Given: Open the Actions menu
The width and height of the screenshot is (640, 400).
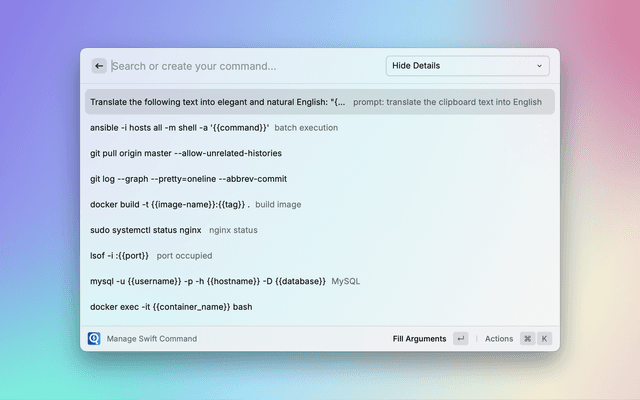Looking at the screenshot, I should 499,339.
